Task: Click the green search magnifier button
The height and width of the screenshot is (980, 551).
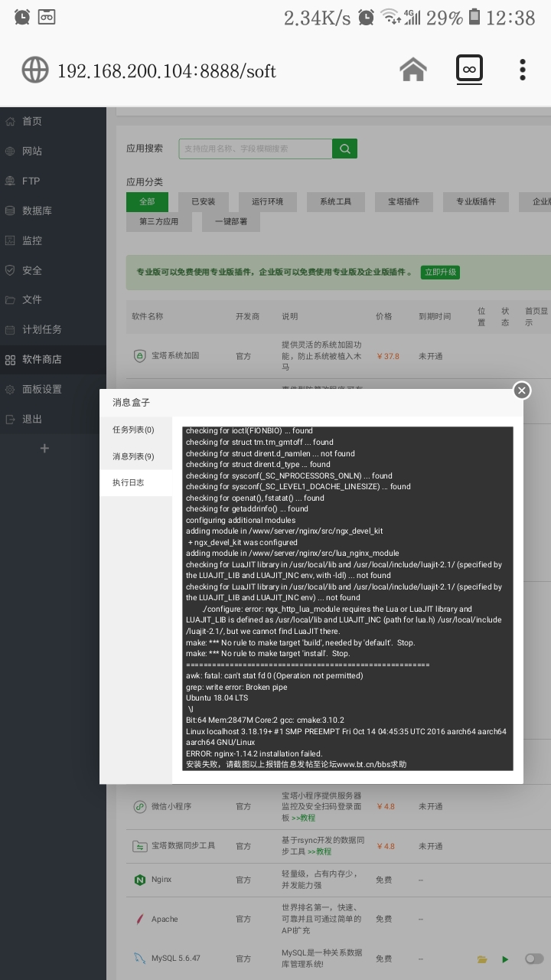Action: coord(344,149)
